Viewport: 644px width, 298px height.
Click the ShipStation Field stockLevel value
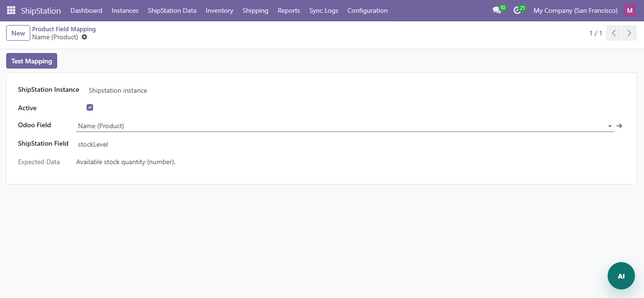pyautogui.click(x=93, y=144)
